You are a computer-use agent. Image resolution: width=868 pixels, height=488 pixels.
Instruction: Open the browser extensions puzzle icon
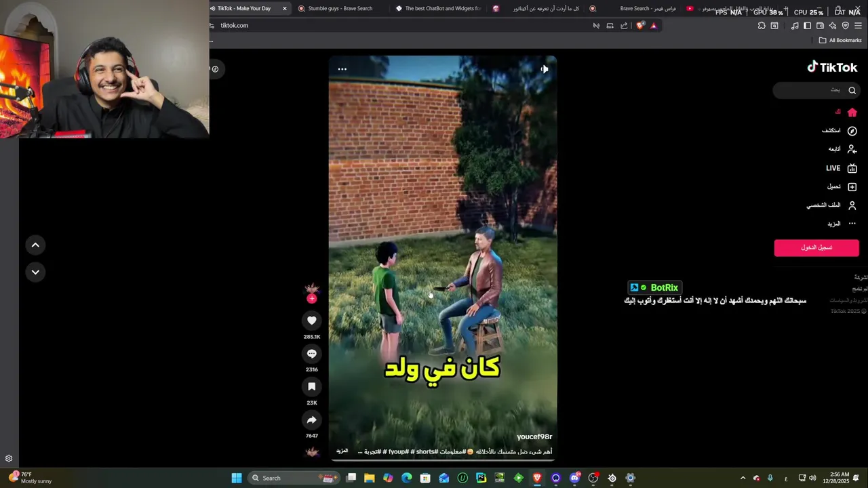pos(762,26)
